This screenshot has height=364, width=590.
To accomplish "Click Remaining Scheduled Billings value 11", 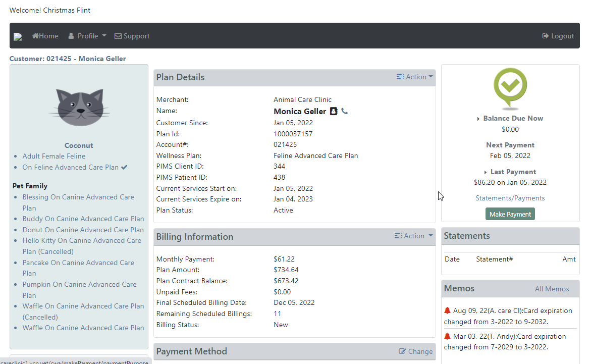I will [277, 314].
